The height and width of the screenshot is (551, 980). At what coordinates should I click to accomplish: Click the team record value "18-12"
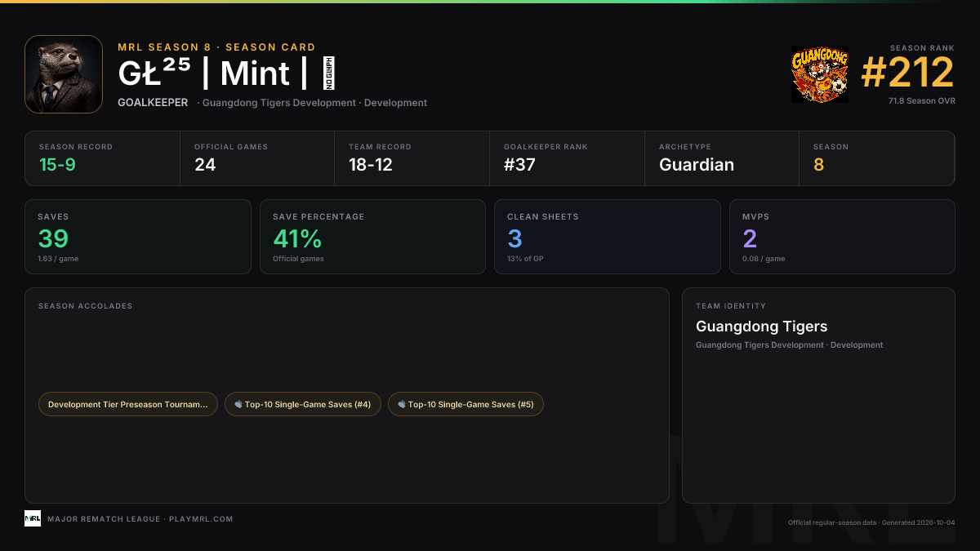coord(371,164)
